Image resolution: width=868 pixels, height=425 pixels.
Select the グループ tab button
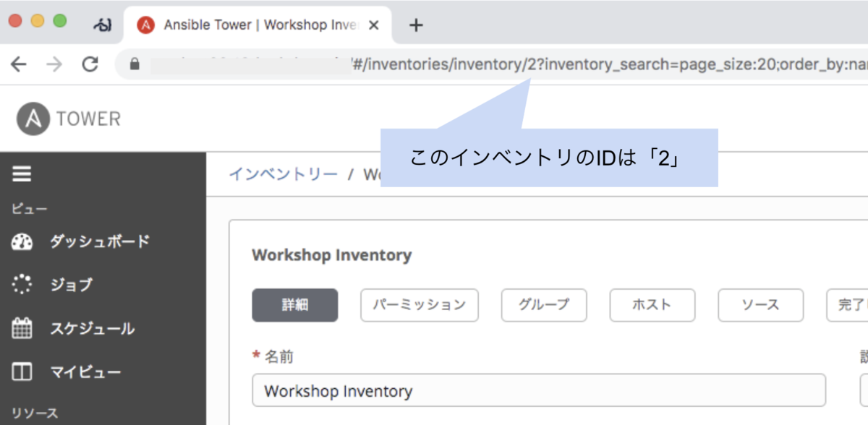544,305
